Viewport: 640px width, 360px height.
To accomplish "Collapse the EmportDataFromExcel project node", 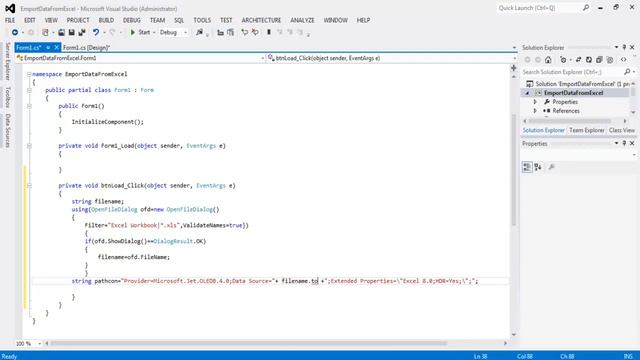I will point(527,93).
